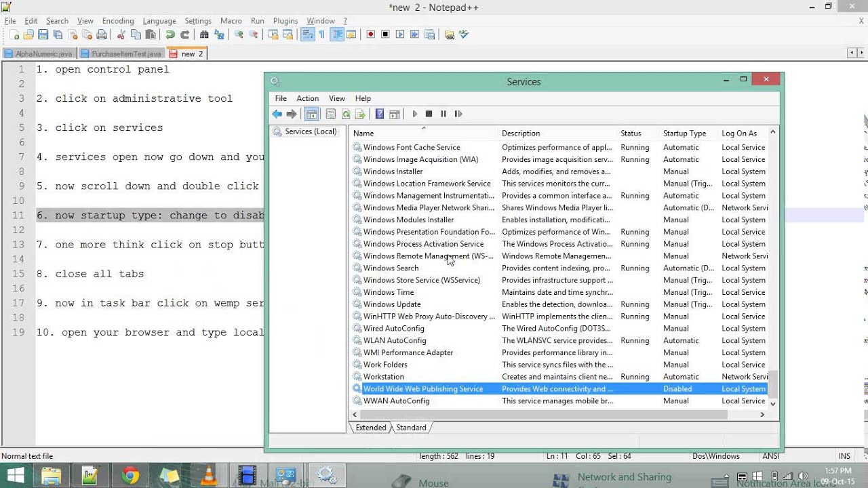Click Notepad++ Paste icon
868x488 pixels.
pyautogui.click(x=151, y=35)
